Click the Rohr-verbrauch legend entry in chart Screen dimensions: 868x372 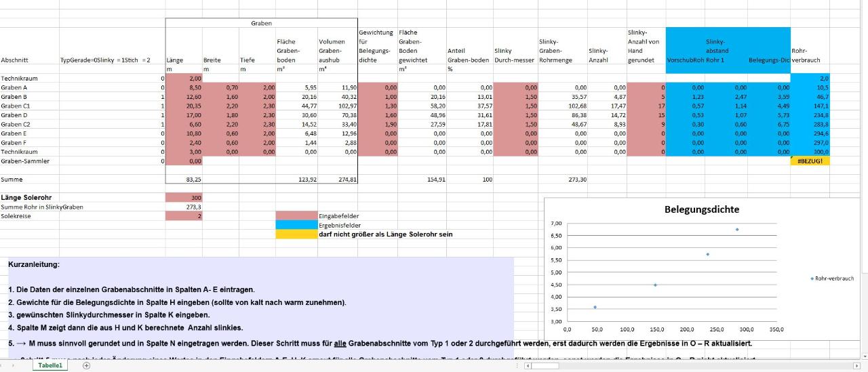pos(832,278)
